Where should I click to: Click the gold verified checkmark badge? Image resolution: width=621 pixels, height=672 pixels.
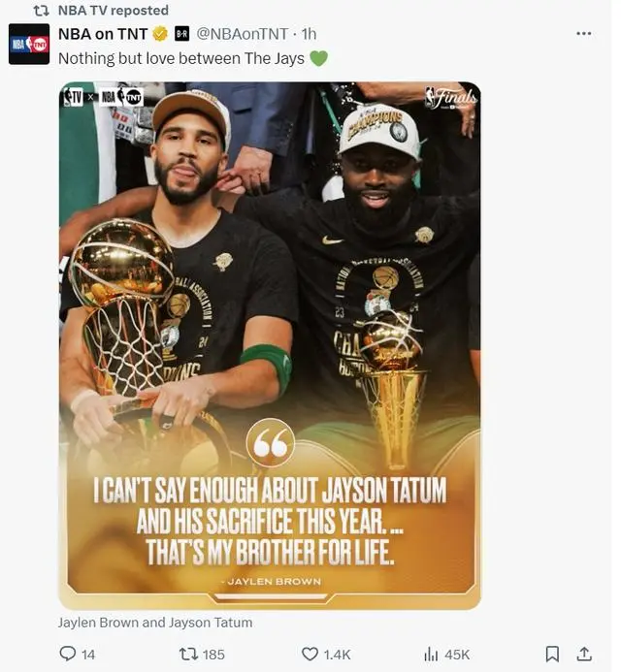[x=160, y=34]
